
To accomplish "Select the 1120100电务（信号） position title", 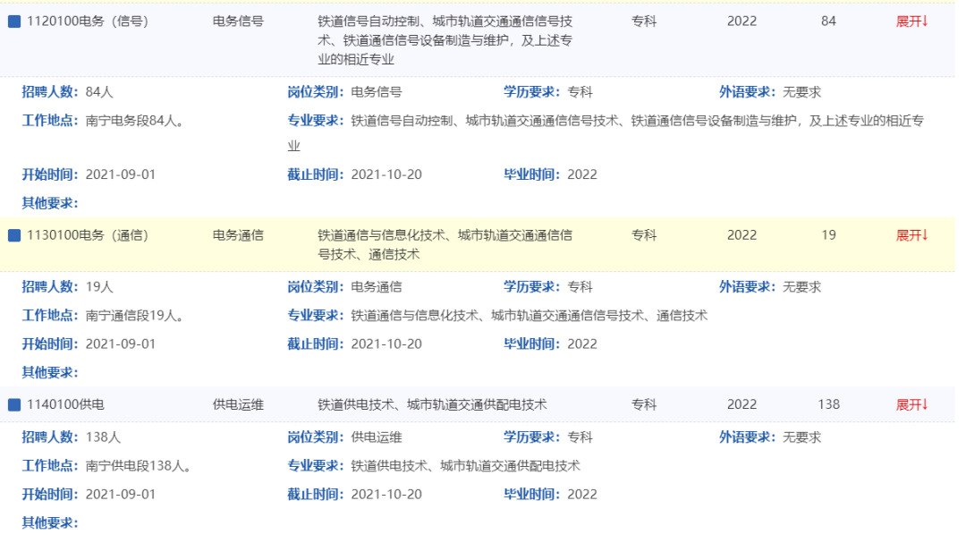I will tap(88, 21).
